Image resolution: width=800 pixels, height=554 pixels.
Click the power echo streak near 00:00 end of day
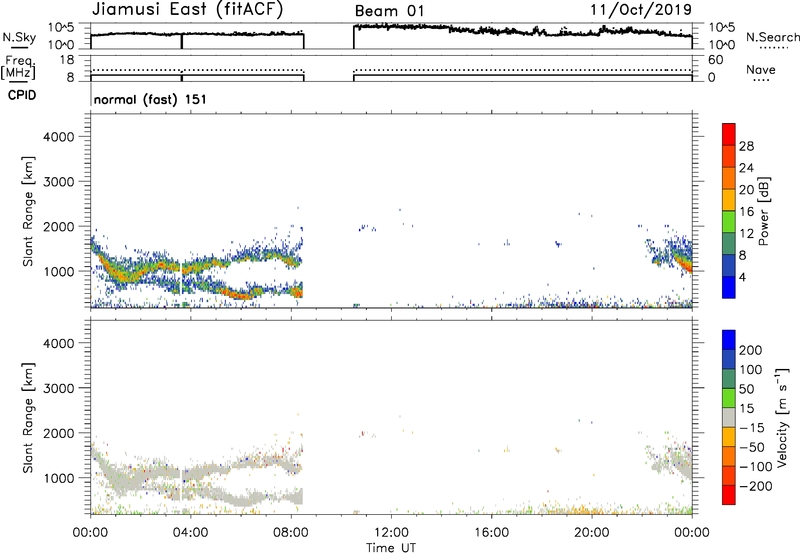pyautogui.click(x=683, y=259)
